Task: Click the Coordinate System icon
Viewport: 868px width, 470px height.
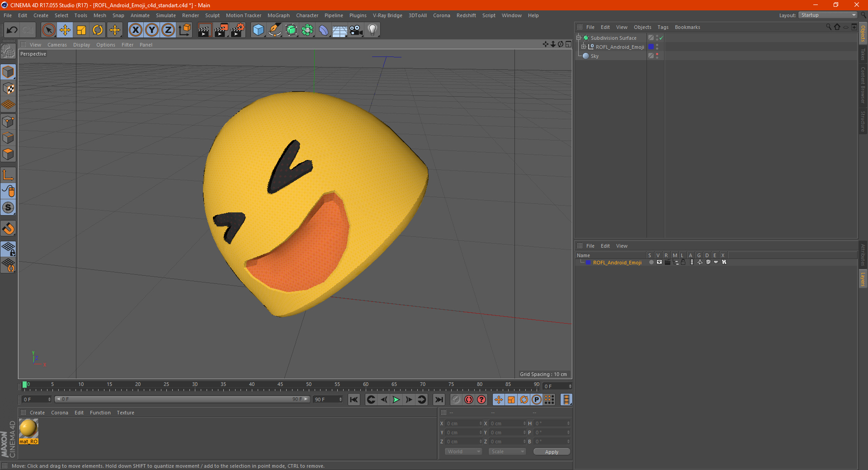Action: point(185,30)
